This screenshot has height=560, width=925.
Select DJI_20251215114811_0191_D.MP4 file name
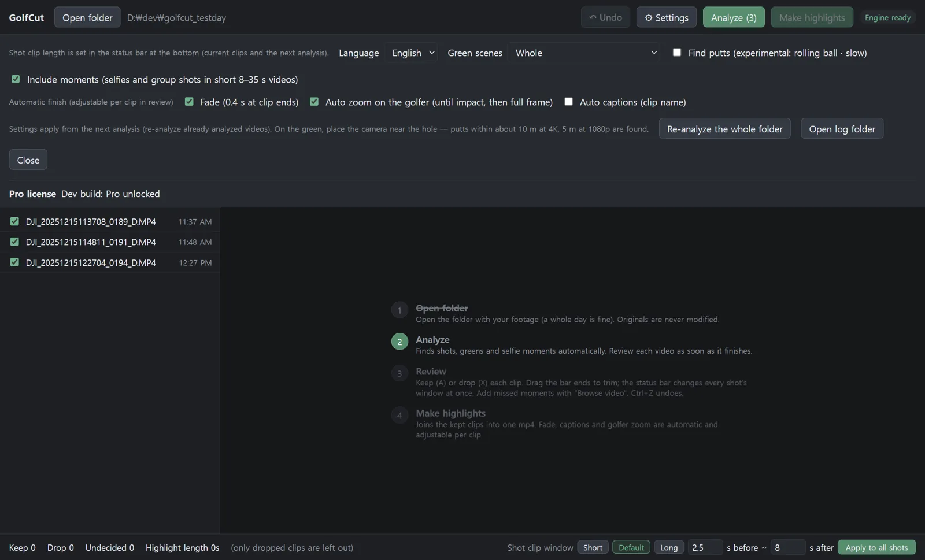91,242
